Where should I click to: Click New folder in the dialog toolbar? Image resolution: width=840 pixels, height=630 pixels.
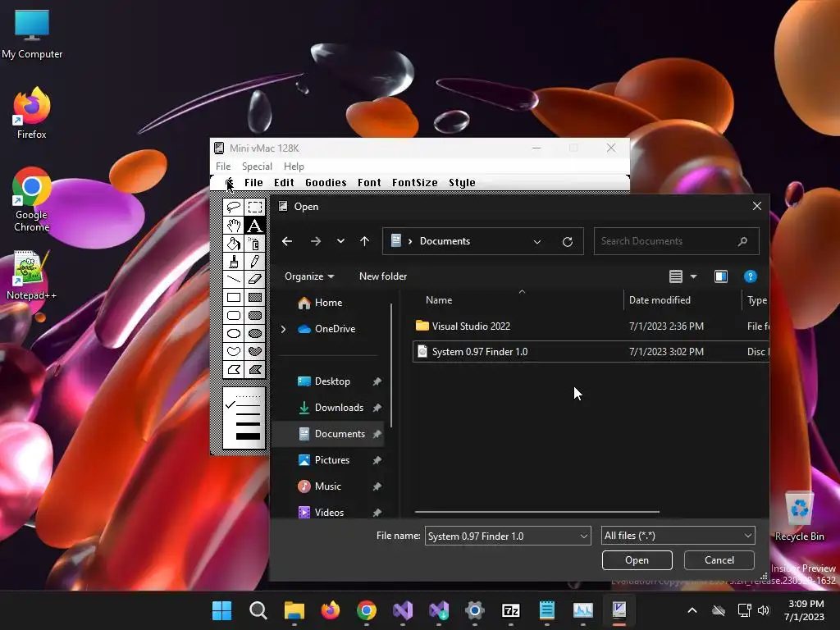[383, 276]
